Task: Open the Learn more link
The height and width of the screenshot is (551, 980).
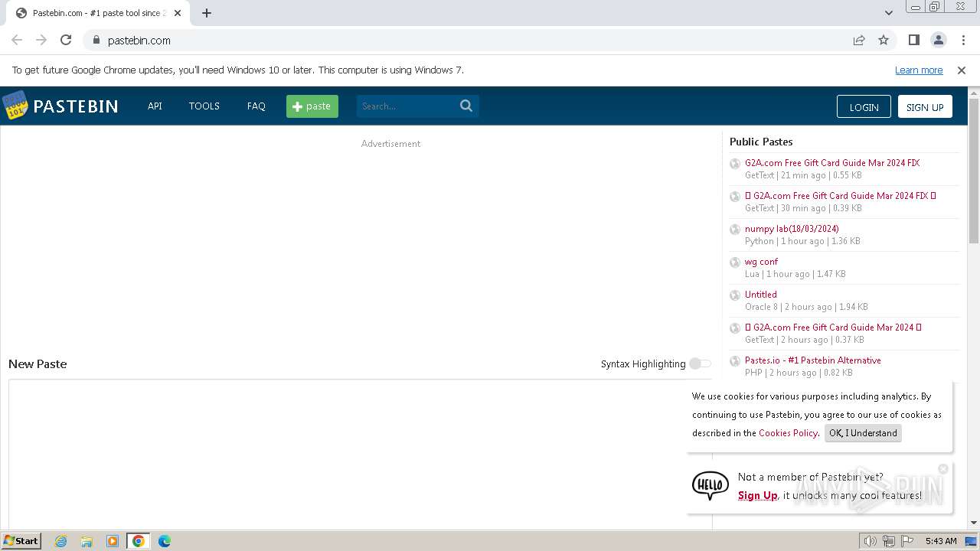Action: click(919, 70)
